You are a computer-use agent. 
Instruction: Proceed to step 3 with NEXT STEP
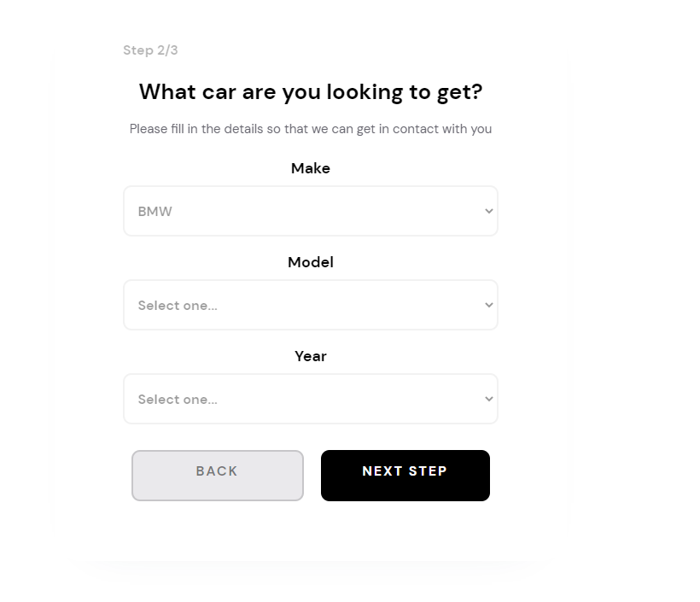pyautogui.click(x=405, y=475)
